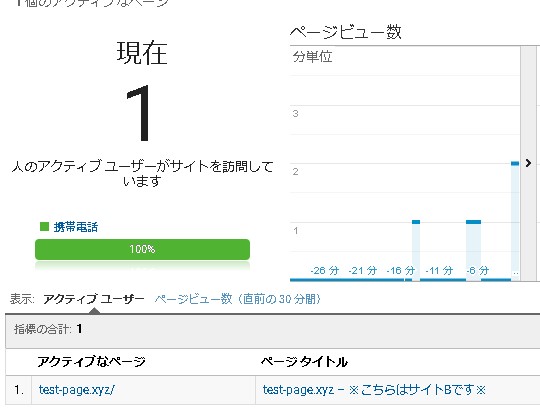
Task: Click the -21 分 axis label
Action: [x=363, y=270]
